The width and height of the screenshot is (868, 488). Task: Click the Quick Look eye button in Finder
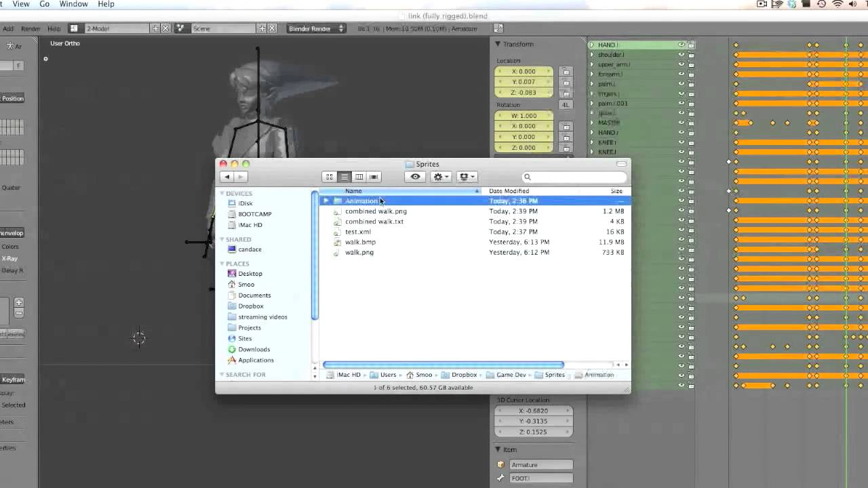point(415,177)
